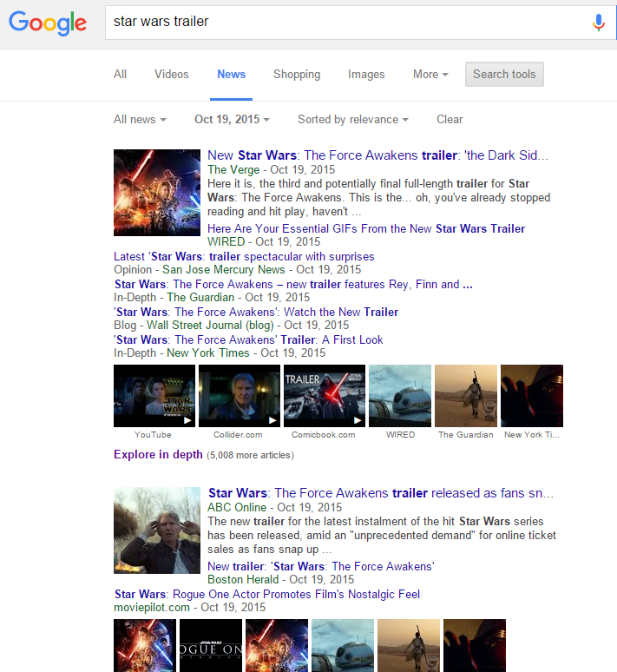This screenshot has width=617, height=672.
Task: Play the Collider.com video thumbnail
Action: click(x=240, y=396)
